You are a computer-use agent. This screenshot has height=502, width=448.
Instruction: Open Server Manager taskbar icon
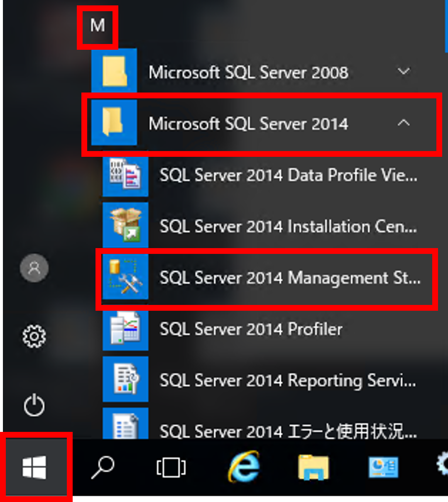pos(384,467)
